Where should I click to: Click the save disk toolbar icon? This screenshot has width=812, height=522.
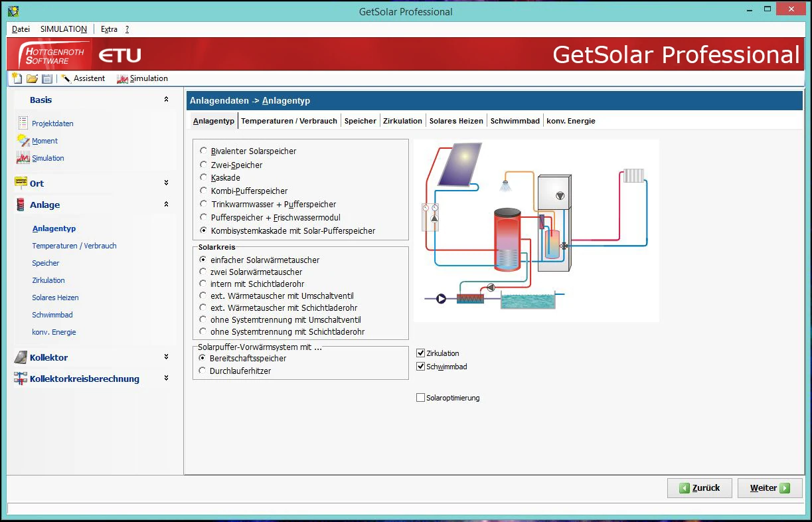pos(46,78)
